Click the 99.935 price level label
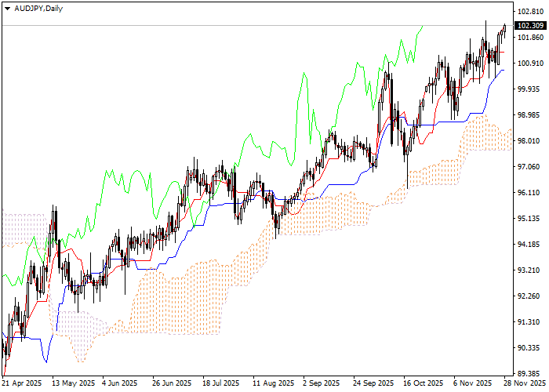Screen dimensions: 549x392 [x=530, y=89]
